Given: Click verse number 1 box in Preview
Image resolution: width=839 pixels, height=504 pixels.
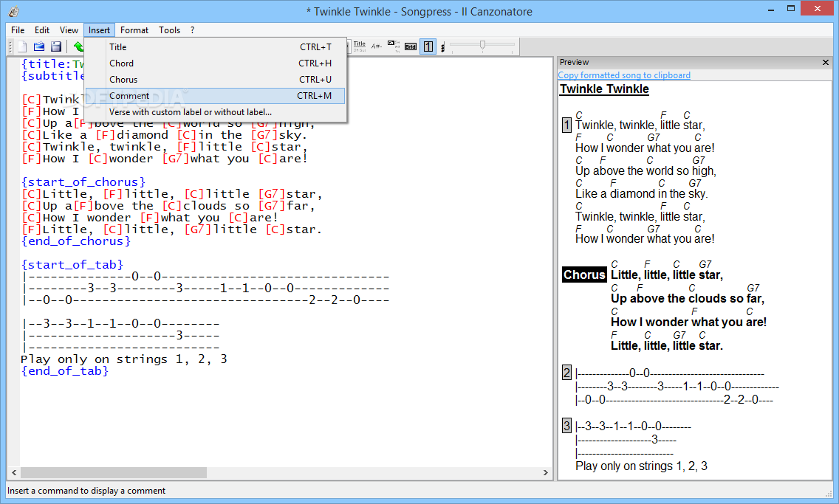Looking at the screenshot, I should click(x=566, y=125).
